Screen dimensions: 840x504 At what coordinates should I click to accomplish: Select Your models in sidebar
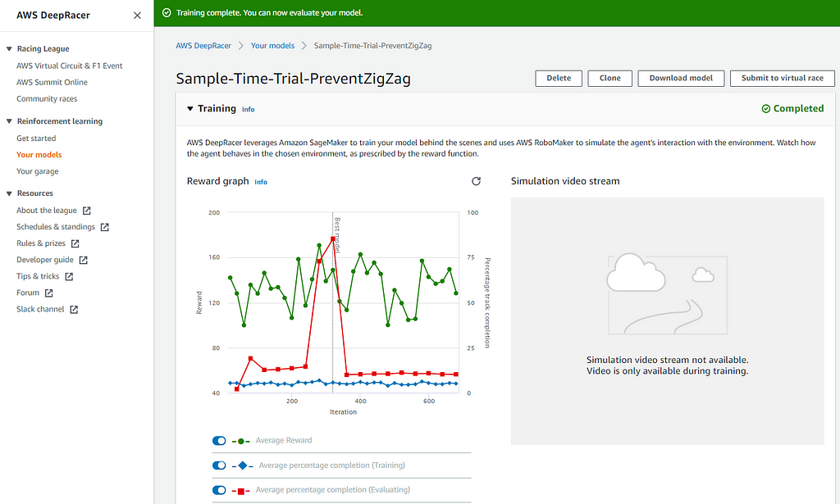click(x=39, y=155)
